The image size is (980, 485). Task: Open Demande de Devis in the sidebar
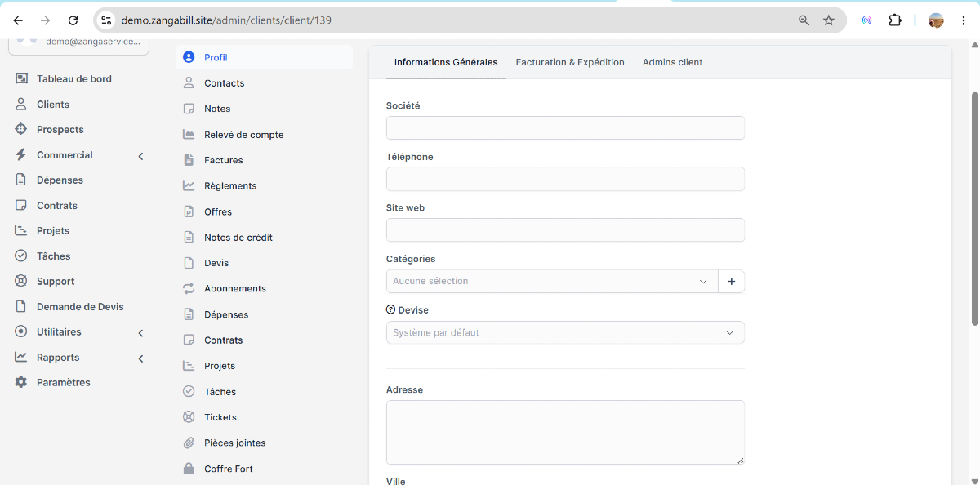79,307
